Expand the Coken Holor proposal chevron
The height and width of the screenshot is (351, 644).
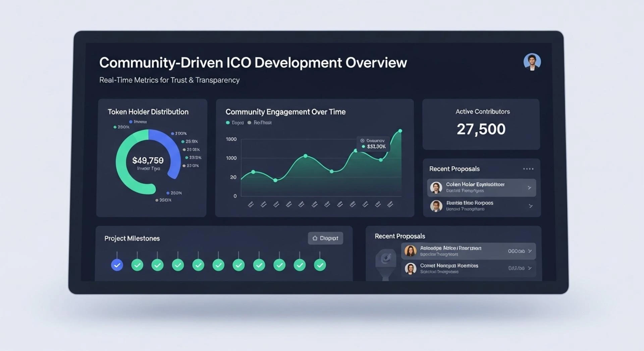(529, 188)
